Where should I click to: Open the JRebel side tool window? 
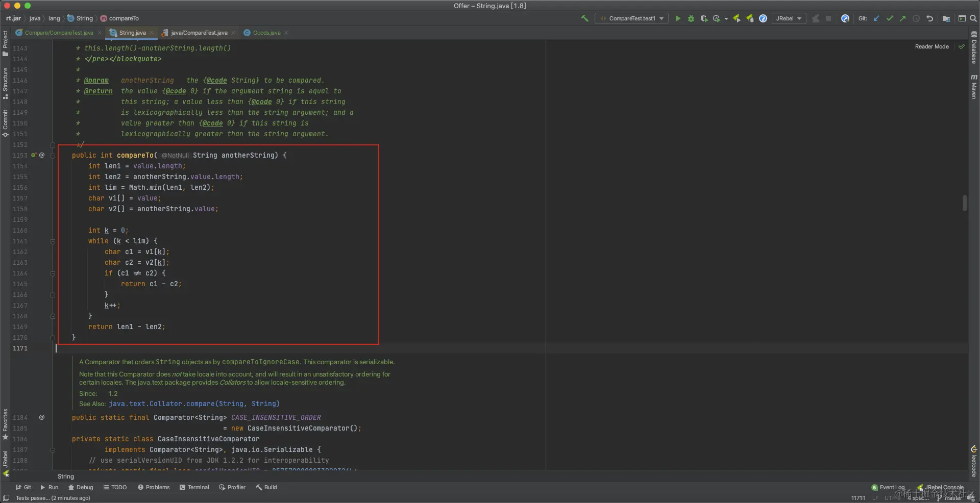pos(5,463)
